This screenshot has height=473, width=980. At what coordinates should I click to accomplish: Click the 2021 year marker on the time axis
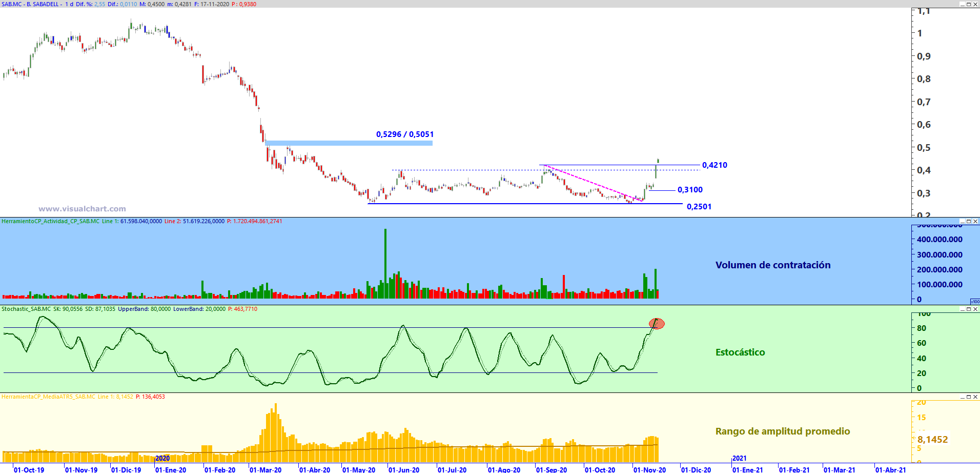point(740,459)
